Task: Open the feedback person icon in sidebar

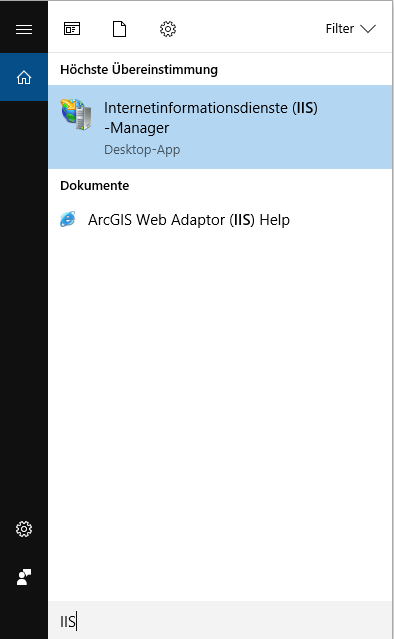Action: pyautogui.click(x=24, y=577)
